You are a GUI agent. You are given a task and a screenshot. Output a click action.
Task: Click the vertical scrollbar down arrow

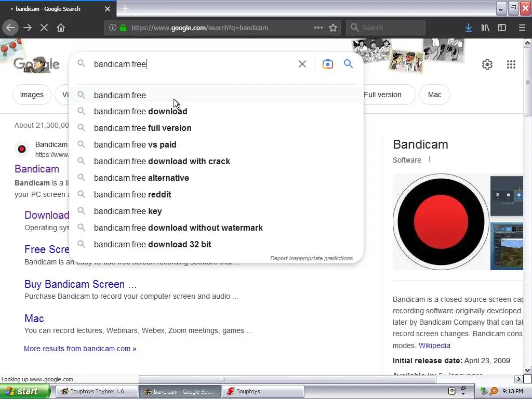click(528, 370)
